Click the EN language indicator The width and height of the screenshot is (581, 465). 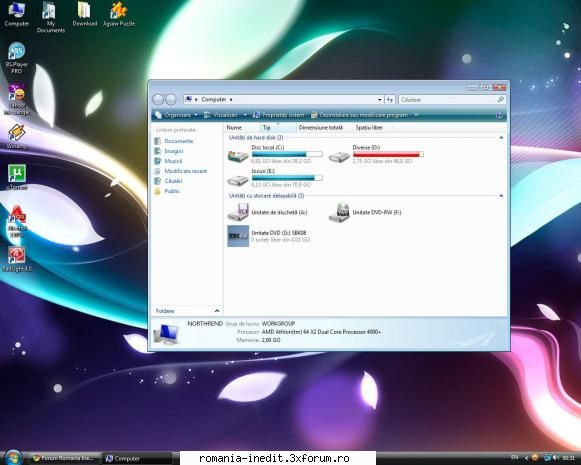(514, 458)
